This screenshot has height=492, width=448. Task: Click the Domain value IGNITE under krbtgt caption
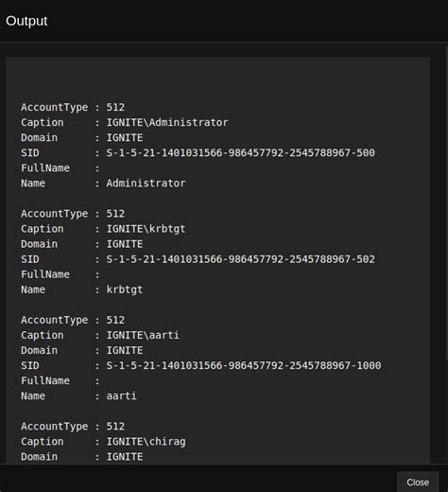tap(125, 244)
